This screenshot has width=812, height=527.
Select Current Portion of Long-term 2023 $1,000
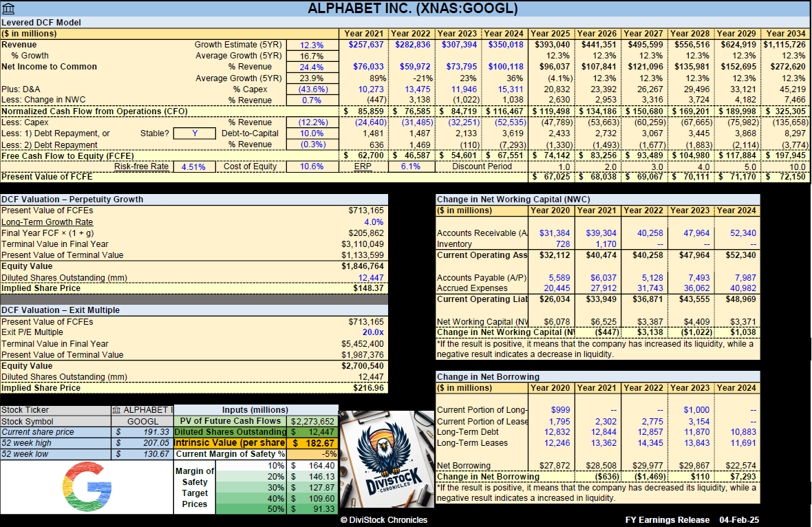click(696, 410)
